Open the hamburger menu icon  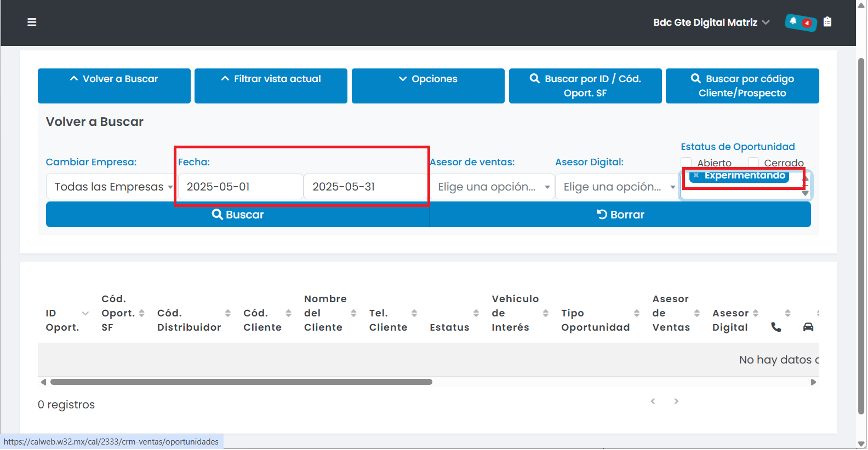tap(32, 22)
